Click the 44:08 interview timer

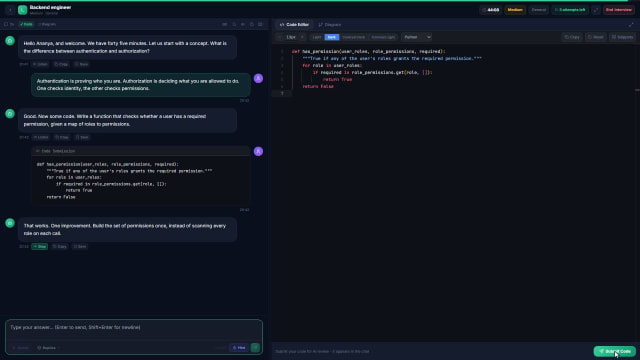[x=491, y=10]
